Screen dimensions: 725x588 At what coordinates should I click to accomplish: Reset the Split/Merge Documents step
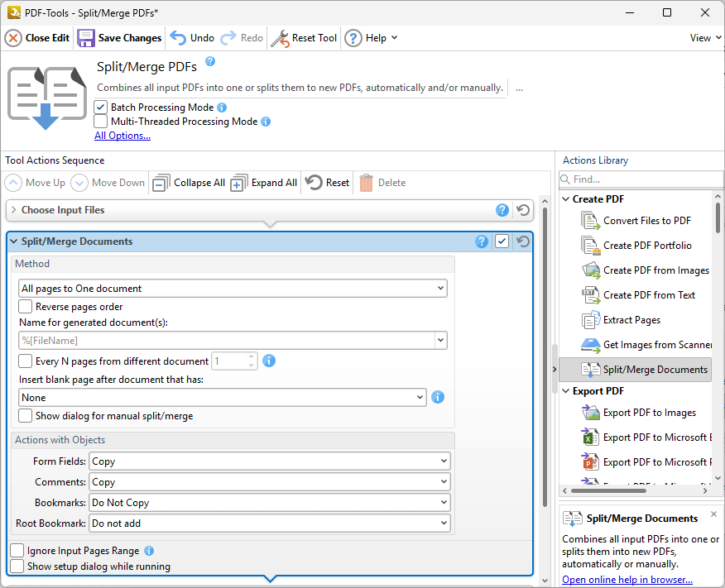[x=523, y=241]
